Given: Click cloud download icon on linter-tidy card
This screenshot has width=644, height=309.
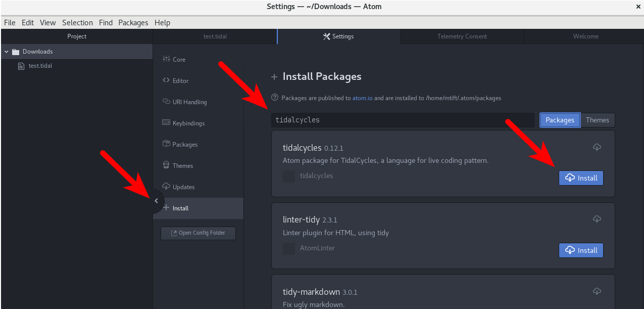Looking at the screenshot, I should (597, 219).
